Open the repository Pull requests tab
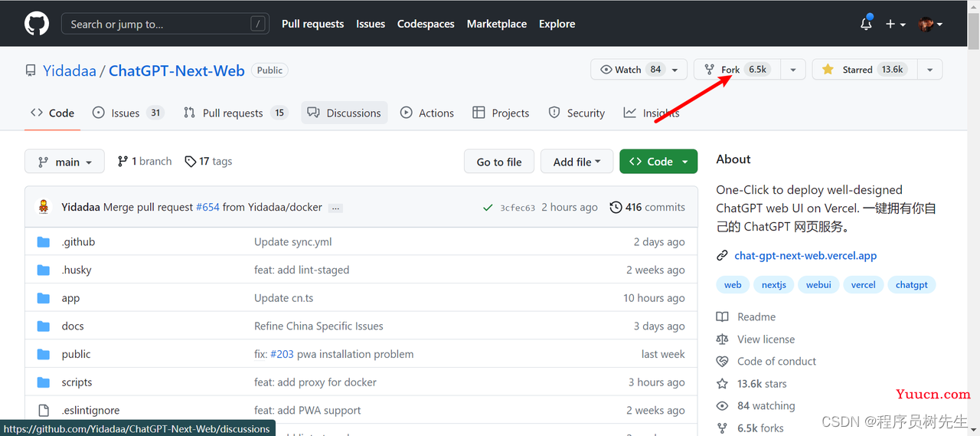980x436 pixels. 235,113
